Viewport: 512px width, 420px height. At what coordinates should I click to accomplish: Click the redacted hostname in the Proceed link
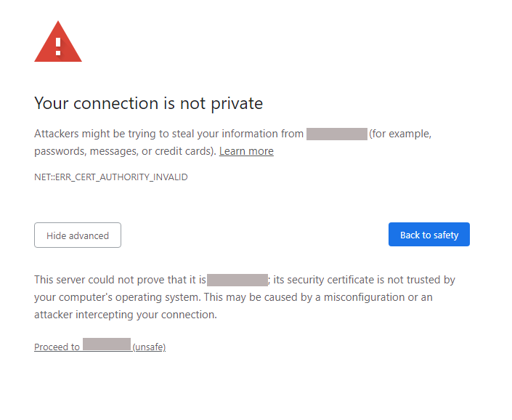click(107, 344)
